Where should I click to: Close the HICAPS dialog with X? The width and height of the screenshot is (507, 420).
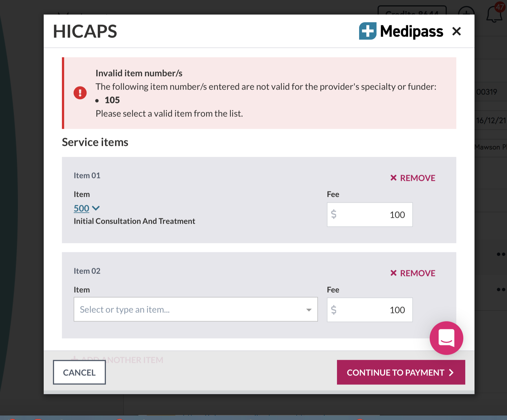[456, 31]
